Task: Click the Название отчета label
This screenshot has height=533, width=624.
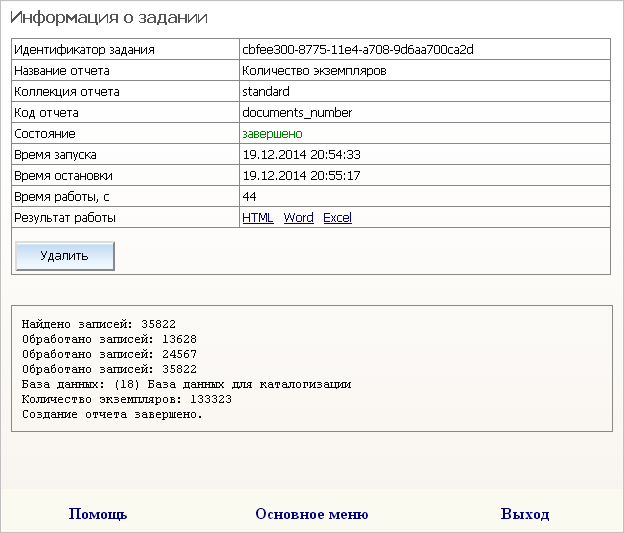Action: point(62,71)
